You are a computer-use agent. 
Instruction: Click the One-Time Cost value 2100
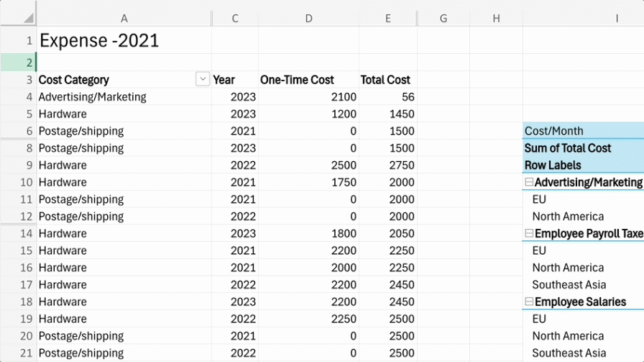[308, 96]
